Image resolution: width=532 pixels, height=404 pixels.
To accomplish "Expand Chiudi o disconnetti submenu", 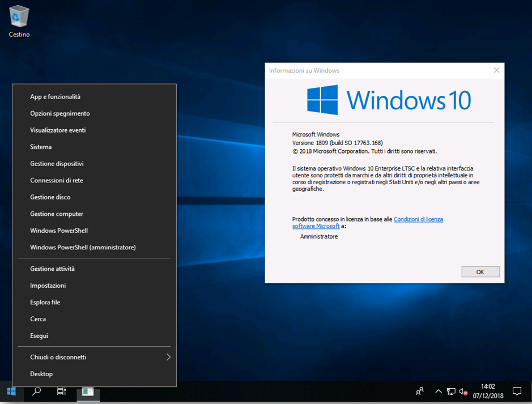I will click(94, 357).
